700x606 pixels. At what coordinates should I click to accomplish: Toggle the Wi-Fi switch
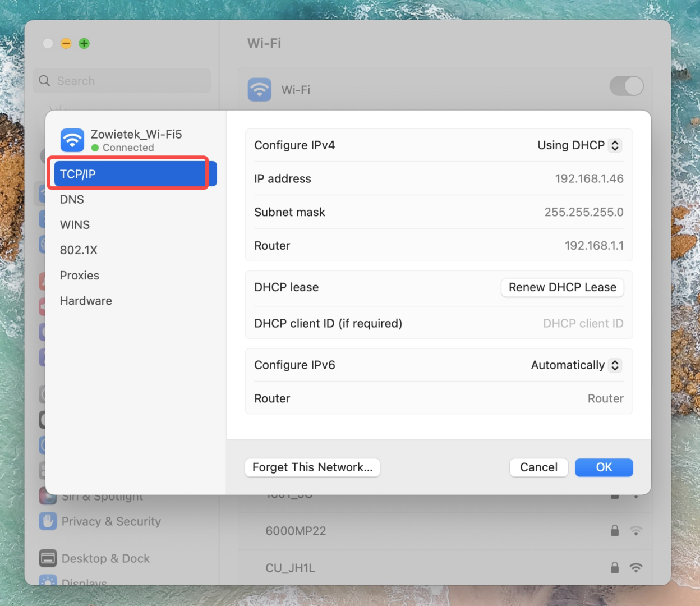click(627, 86)
